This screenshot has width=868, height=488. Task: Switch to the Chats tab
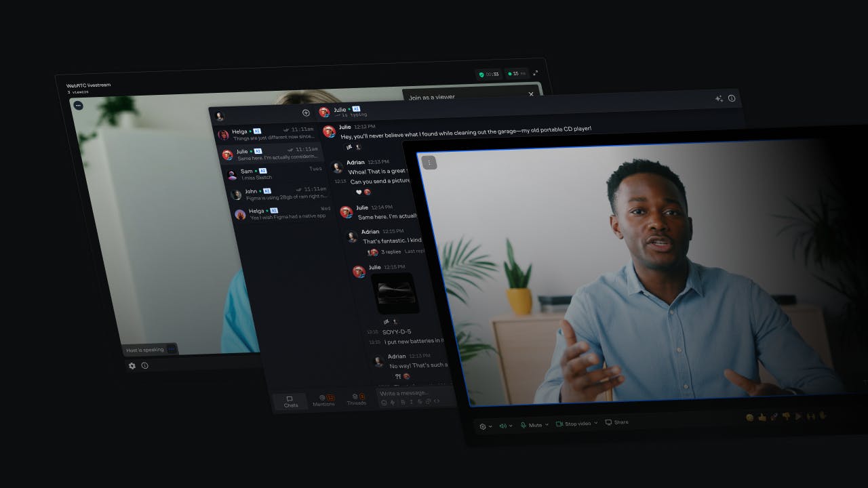(290, 401)
